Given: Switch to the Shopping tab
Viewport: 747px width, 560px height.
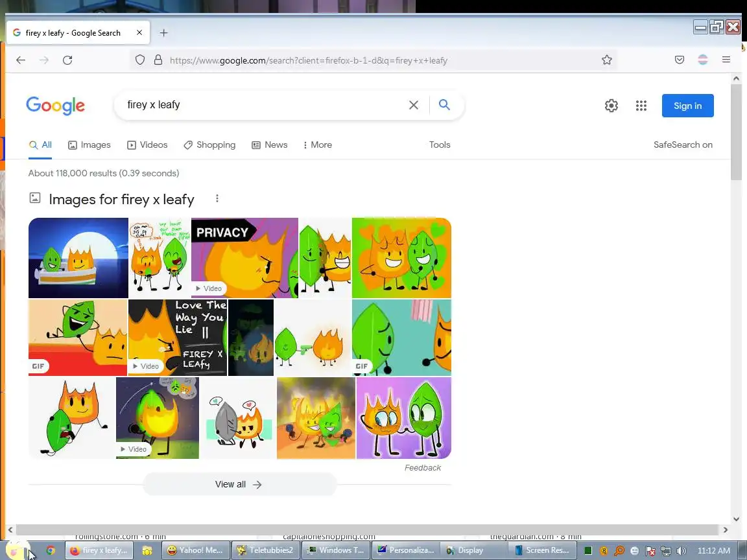Looking at the screenshot, I should click(x=209, y=145).
